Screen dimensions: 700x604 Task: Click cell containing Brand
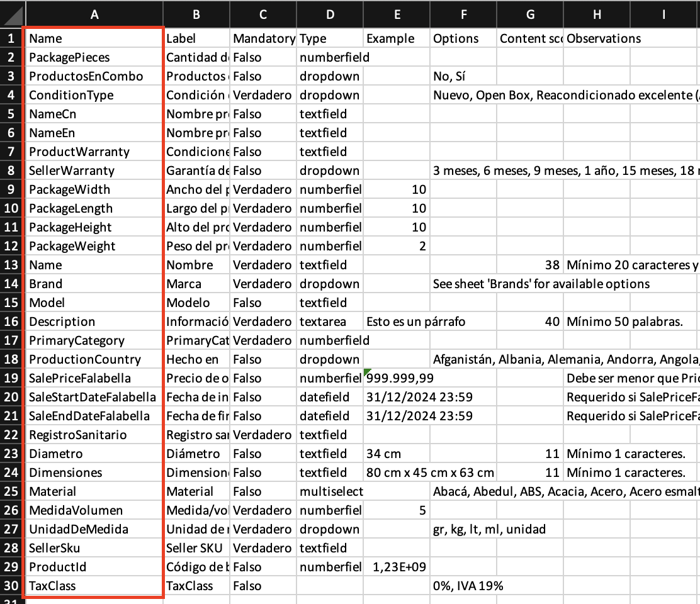(x=94, y=284)
